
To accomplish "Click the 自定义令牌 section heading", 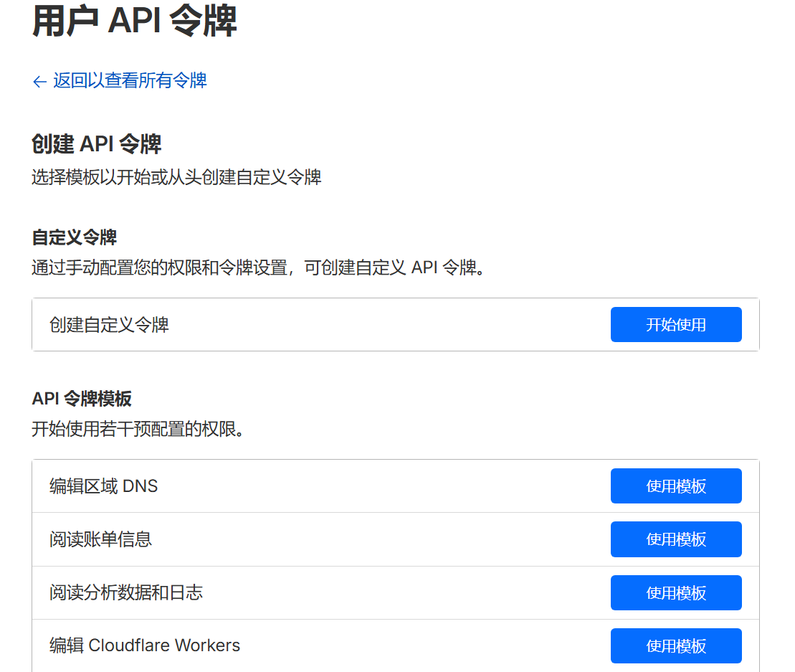I will point(75,237).
